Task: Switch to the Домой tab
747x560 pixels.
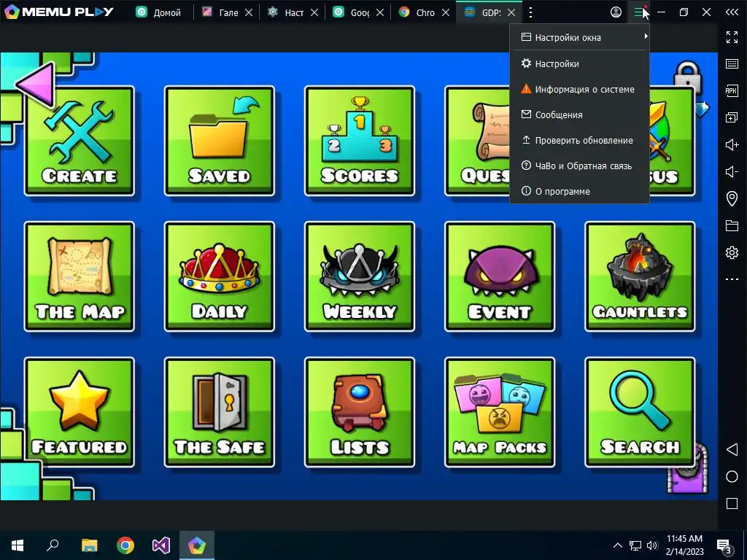Action: click(x=159, y=12)
